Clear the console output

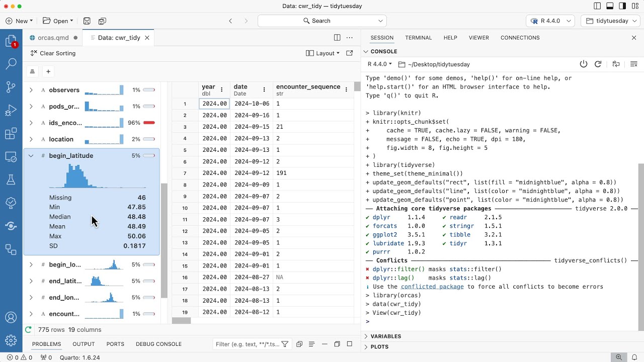(634, 64)
